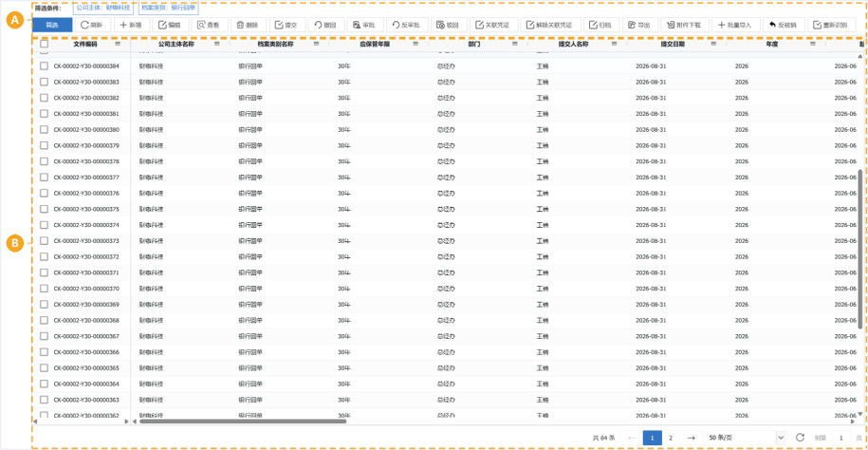Click the 附件下载 attachment download button
The width and height of the screenshot is (868, 450).
pyautogui.click(x=685, y=25)
